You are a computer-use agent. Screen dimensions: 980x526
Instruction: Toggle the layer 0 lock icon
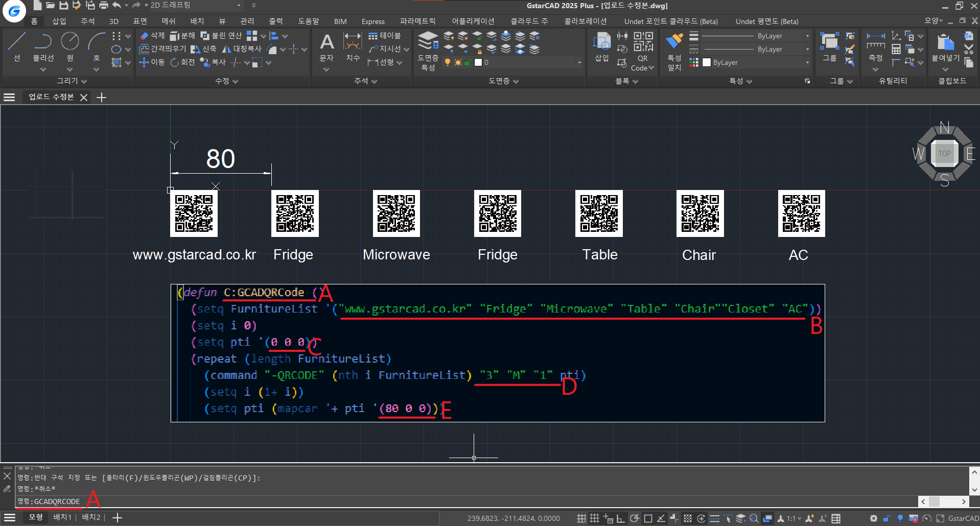click(x=467, y=62)
